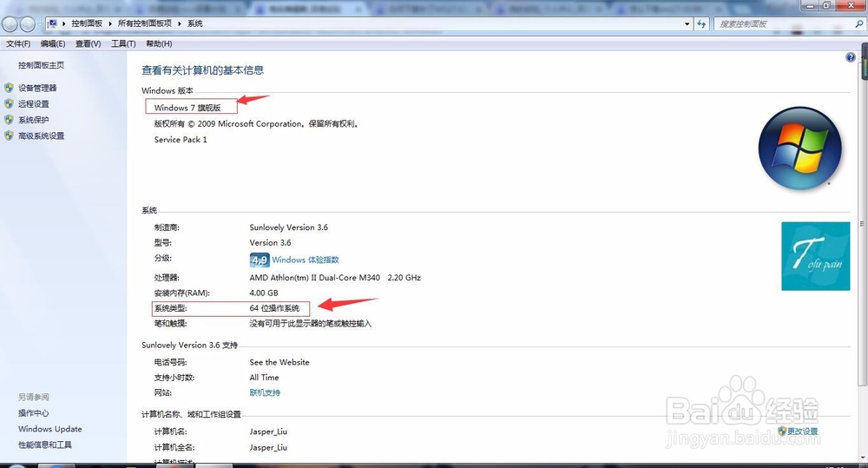The image size is (868, 468).
Task: Select 所有控制面板项 in the breadcrumb
Action: (145, 23)
